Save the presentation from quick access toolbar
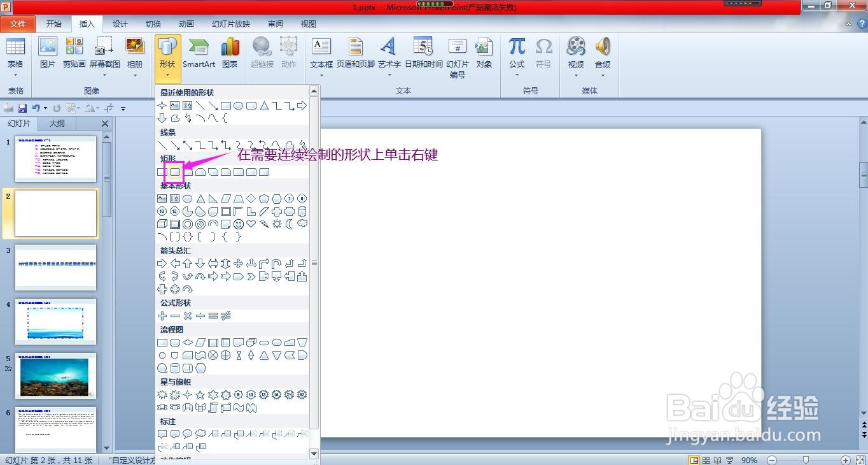The width and height of the screenshot is (868, 465). point(22,108)
